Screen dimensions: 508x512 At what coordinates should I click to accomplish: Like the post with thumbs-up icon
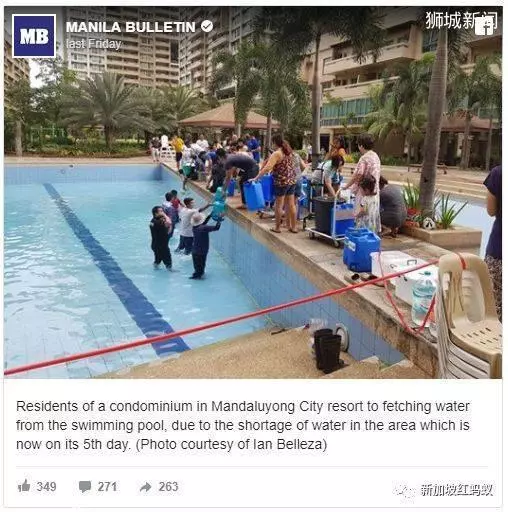(24, 486)
